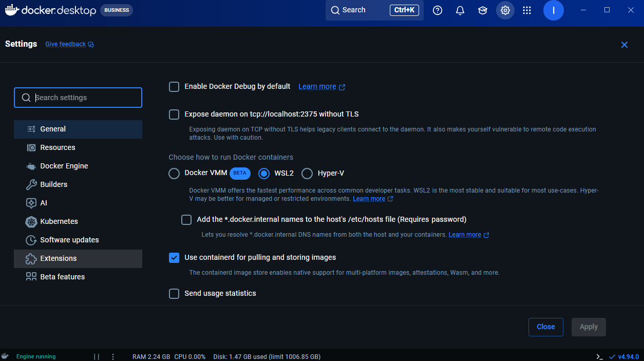Click the feedback icon beside Give feedback
Image resolution: width=644 pixels, height=361 pixels.
[x=91, y=45]
